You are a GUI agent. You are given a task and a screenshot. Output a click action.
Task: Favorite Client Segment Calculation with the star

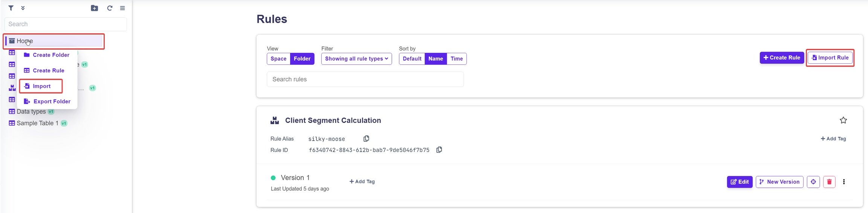843,120
